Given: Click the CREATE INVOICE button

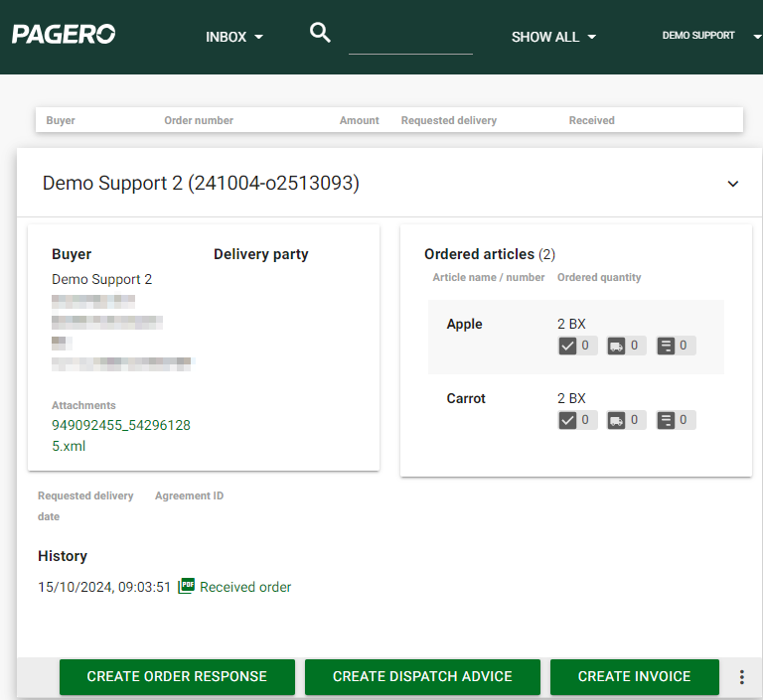Looking at the screenshot, I should 635,676.
